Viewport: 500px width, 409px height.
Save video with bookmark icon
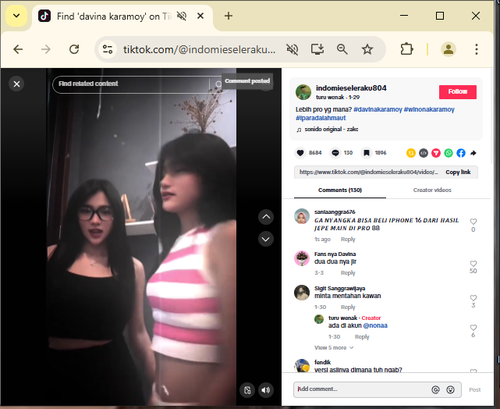(366, 153)
